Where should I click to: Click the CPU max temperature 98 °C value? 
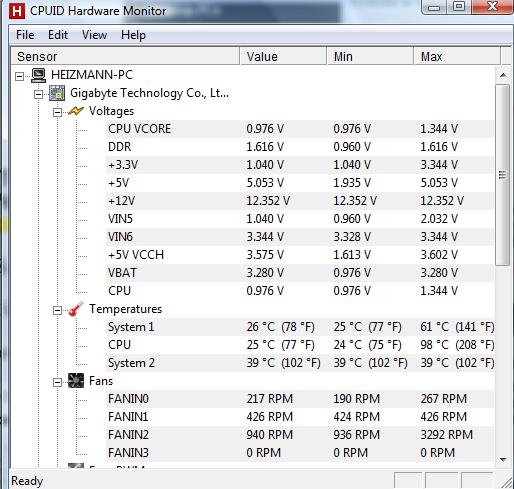coord(457,345)
